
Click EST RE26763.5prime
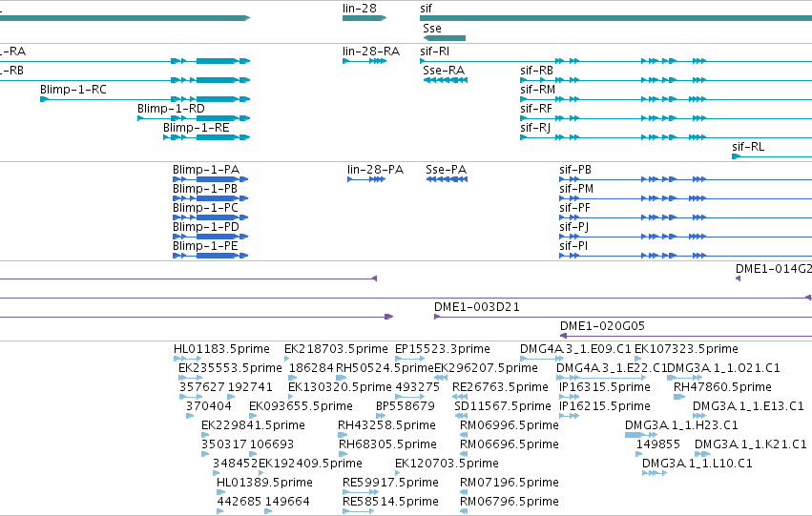pyautogui.click(x=500, y=387)
